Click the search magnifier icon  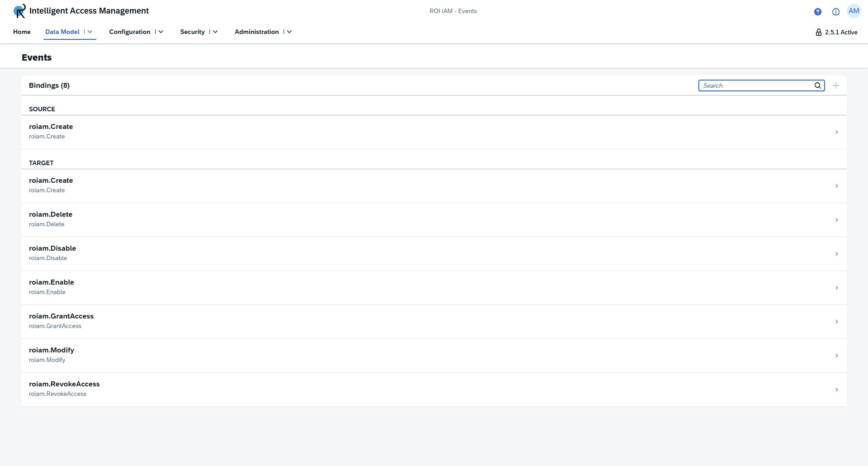817,86
